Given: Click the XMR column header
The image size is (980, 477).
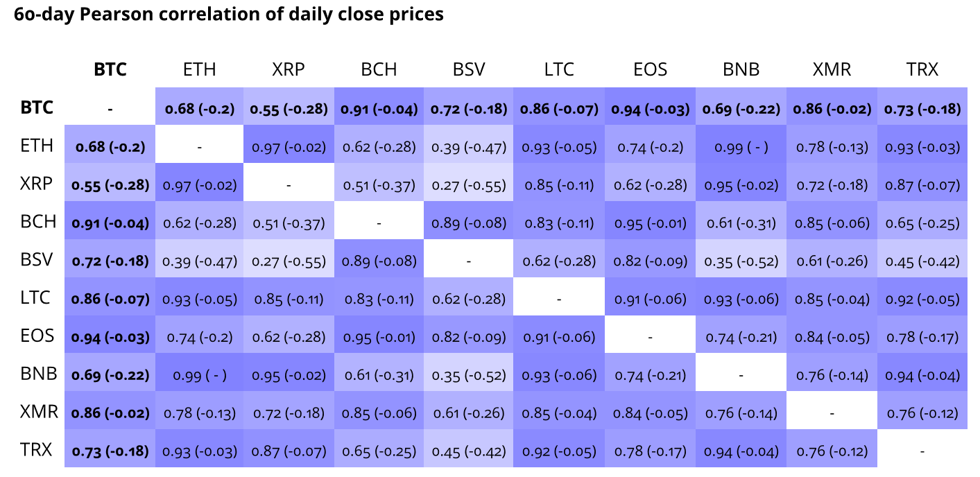Looking at the screenshot, I should click(x=832, y=69).
